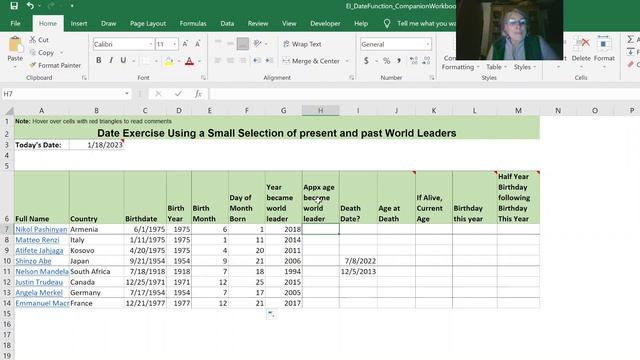Click Increase Decimal icon
This screenshot has height=360, width=640.
(x=414, y=61)
